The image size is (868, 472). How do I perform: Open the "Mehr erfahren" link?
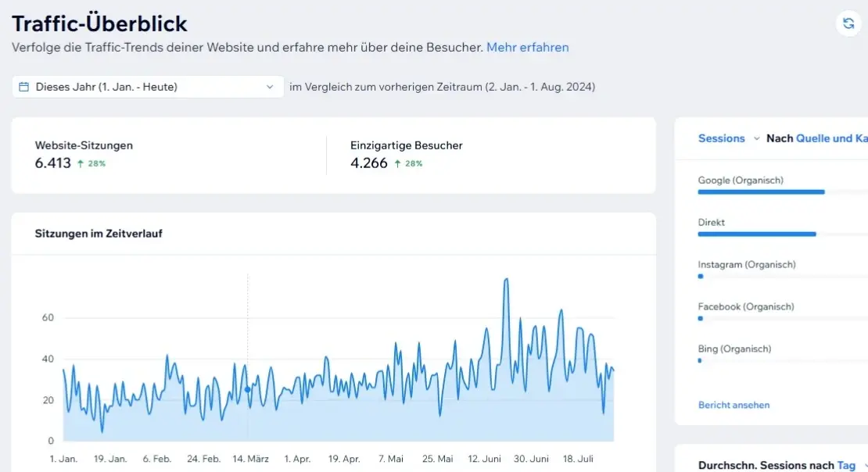pos(528,48)
